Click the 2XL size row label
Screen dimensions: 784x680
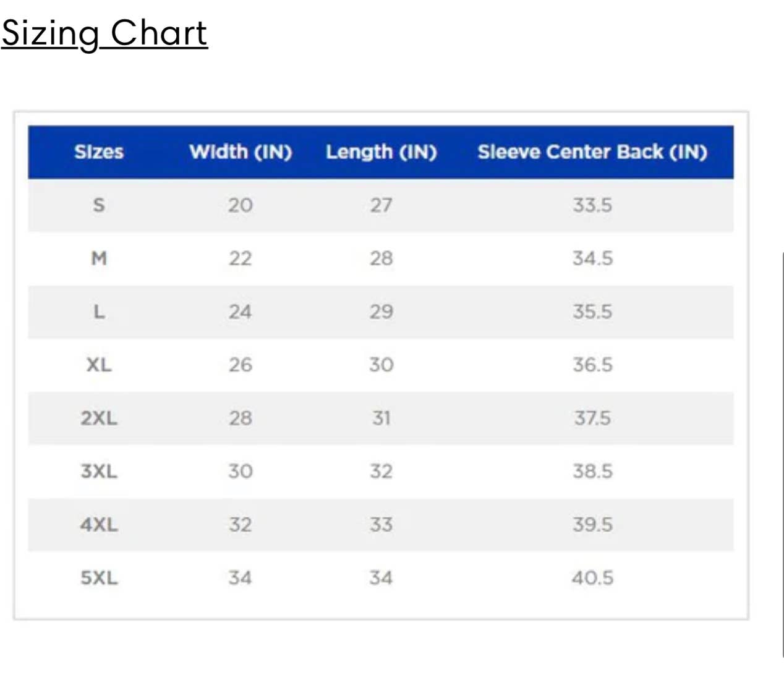coord(99,419)
